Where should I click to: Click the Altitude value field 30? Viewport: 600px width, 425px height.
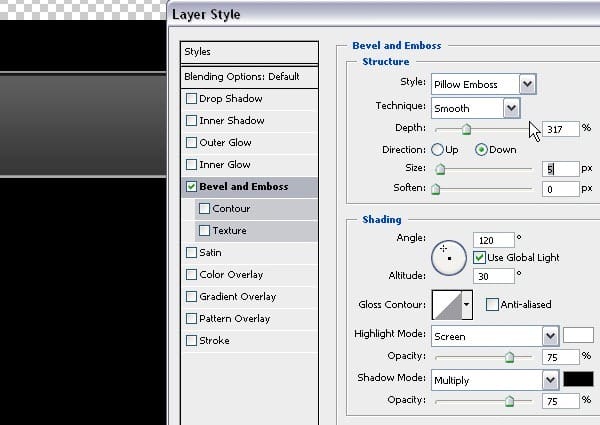point(494,276)
